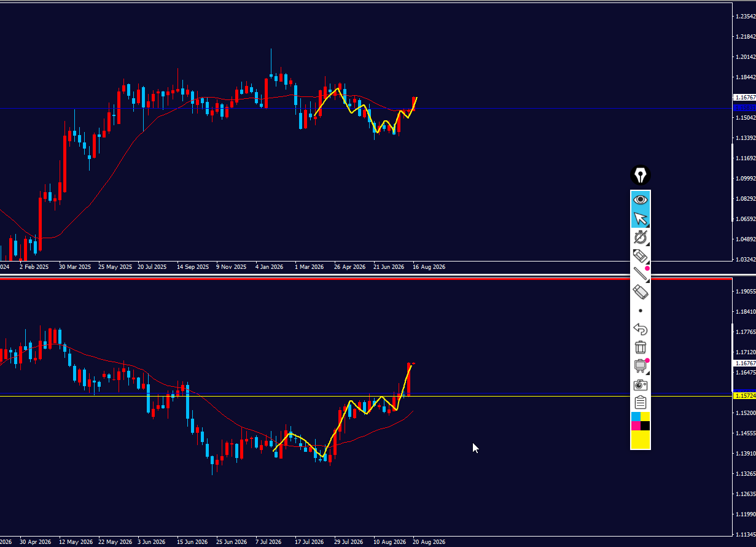Click the 1.03242 price scale value
Viewport: 756px width, 547px height.
[x=745, y=260]
